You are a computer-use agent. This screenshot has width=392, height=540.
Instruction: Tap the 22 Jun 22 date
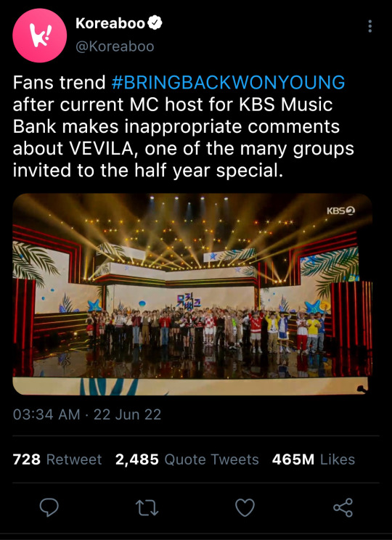point(128,414)
